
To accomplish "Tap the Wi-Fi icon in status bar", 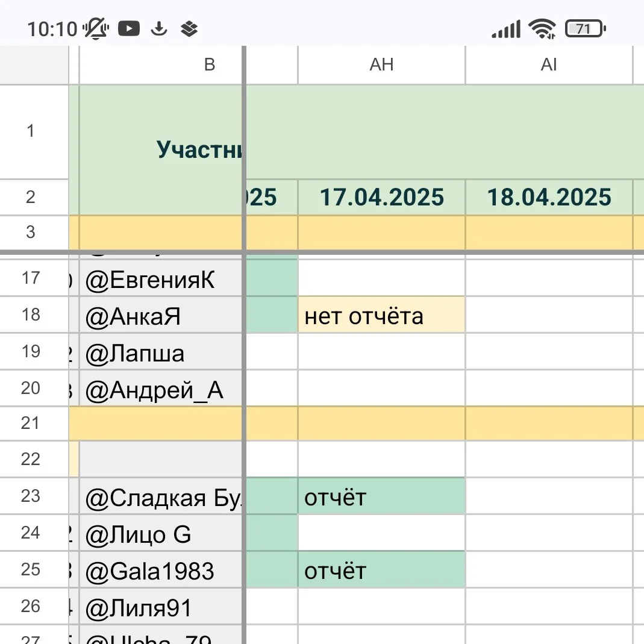I will pos(542,28).
